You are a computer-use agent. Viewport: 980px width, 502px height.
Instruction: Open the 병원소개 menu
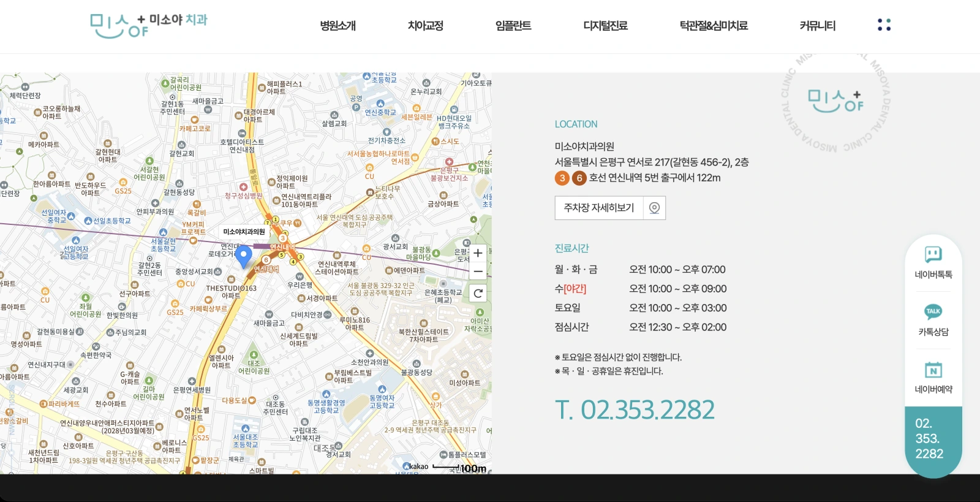click(x=337, y=26)
